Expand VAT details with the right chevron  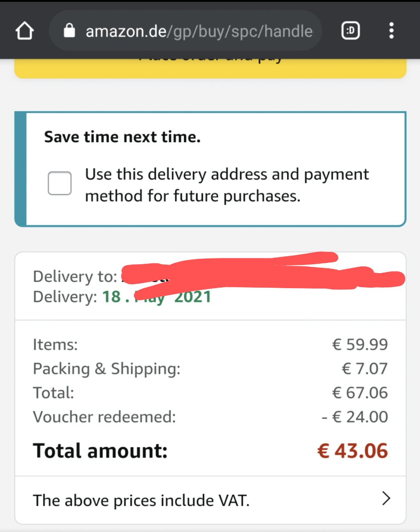coord(386,499)
